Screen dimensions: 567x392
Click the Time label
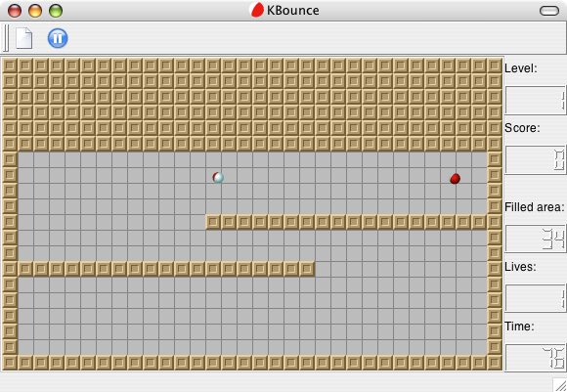[x=520, y=327]
